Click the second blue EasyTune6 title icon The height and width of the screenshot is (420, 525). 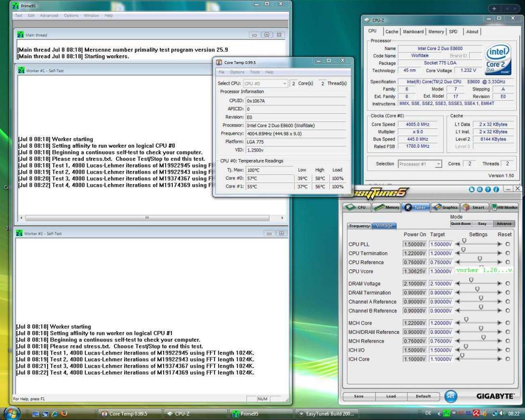[x=479, y=190]
